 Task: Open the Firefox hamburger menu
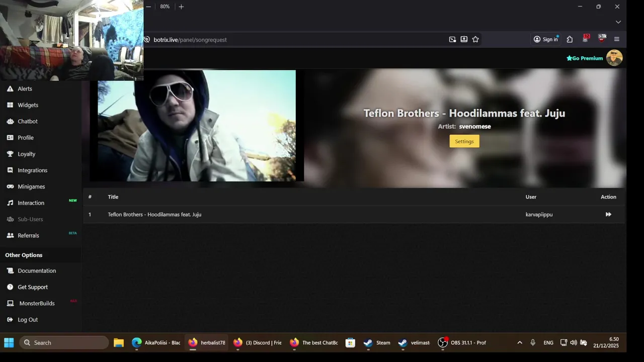[617, 39]
